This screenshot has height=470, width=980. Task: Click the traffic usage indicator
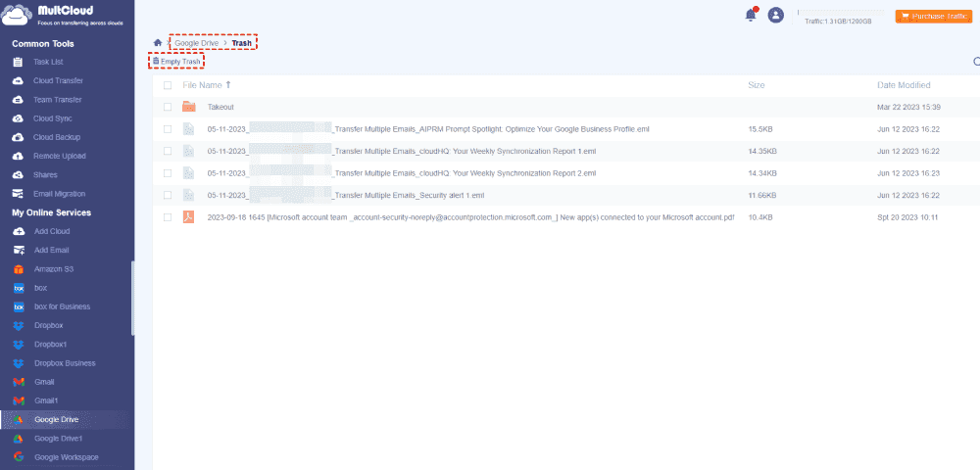(x=838, y=22)
